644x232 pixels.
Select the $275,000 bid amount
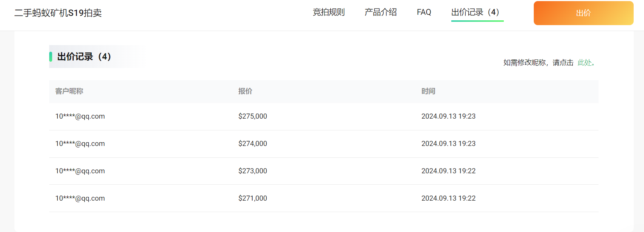253,116
